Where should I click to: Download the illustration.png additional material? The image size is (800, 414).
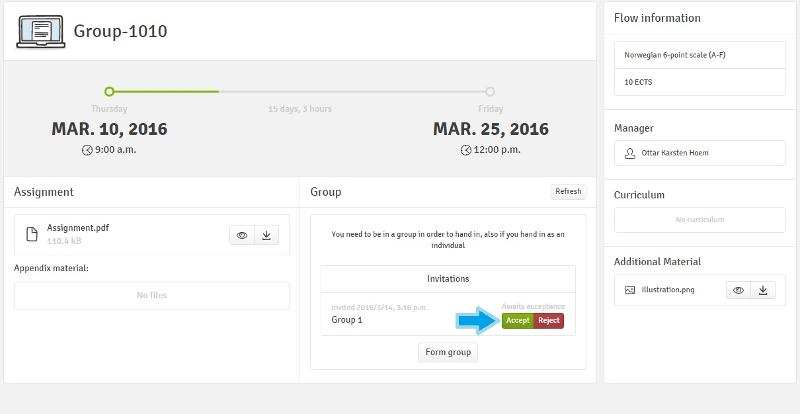(x=763, y=290)
